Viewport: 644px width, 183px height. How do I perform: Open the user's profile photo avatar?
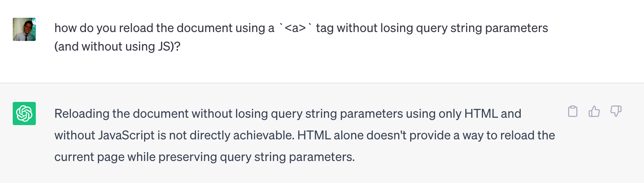point(24,29)
